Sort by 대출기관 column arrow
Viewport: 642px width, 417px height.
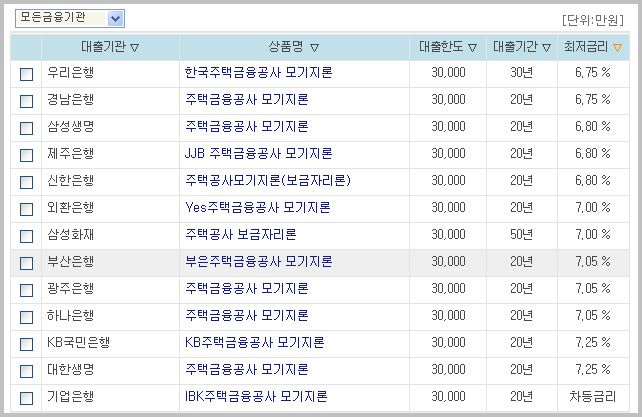[x=135, y=48]
